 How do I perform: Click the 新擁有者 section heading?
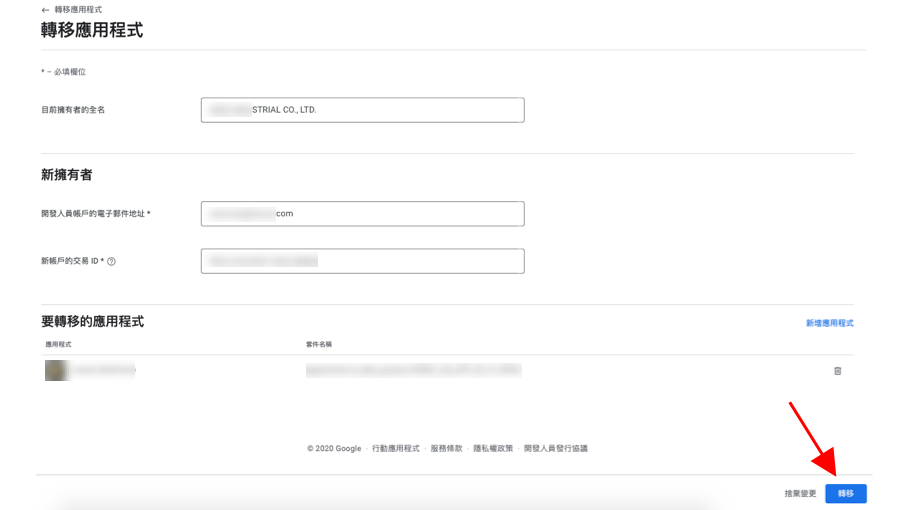pos(66,175)
